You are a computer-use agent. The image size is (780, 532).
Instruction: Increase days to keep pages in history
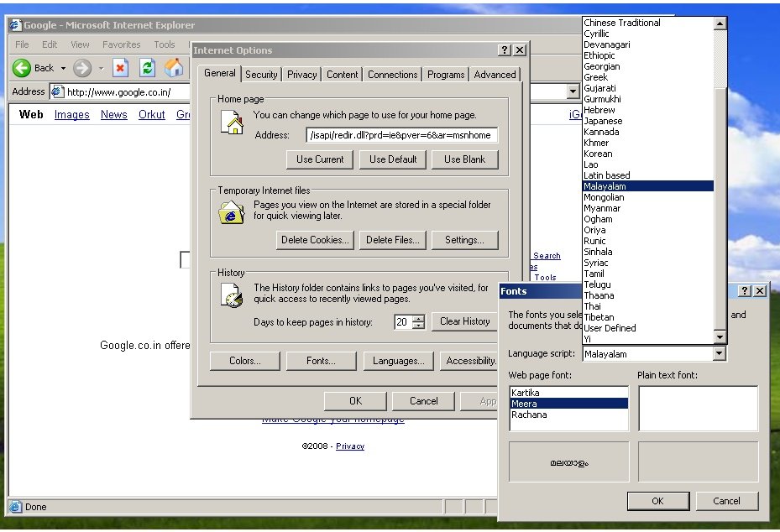point(419,318)
